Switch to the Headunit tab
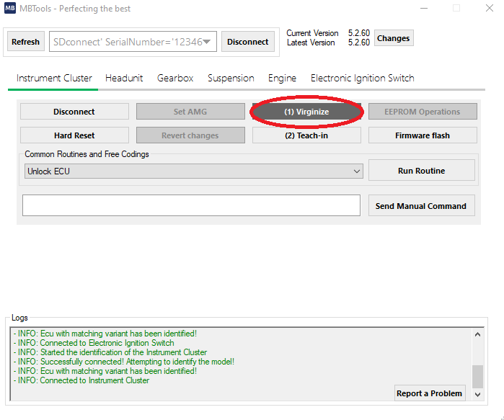Screen dimensions: 504x420 (124, 78)
